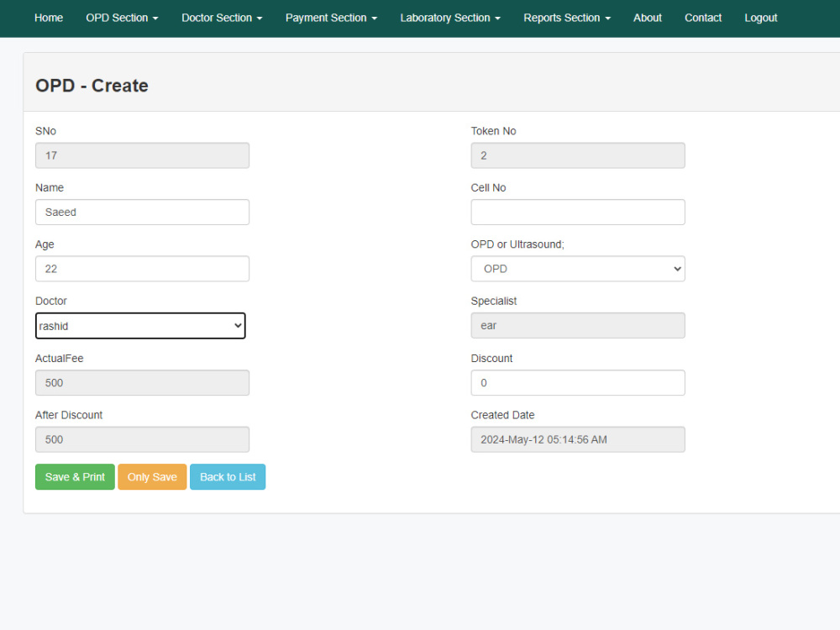This screenshot has width=840, height=630.
Task: Click into the Name input field
Action: point(141,212)
